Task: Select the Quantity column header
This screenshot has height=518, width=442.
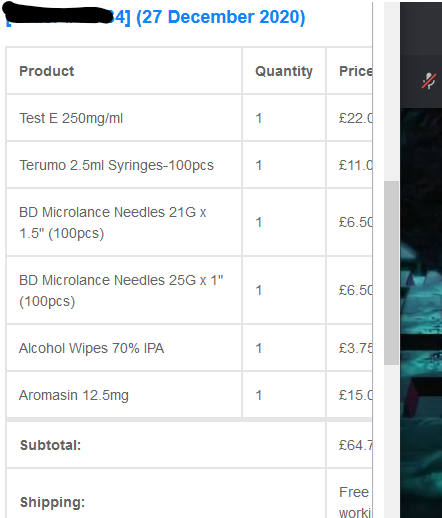Action: tap(284, 71)
